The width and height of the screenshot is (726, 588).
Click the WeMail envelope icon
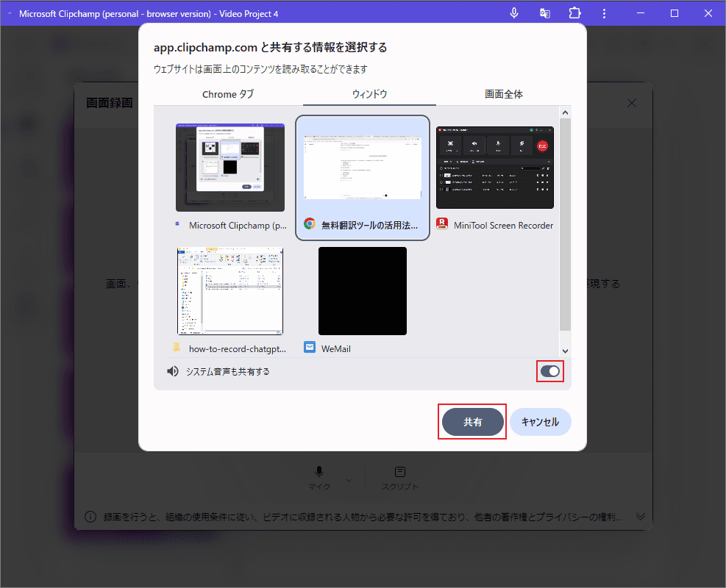[309, 347]
